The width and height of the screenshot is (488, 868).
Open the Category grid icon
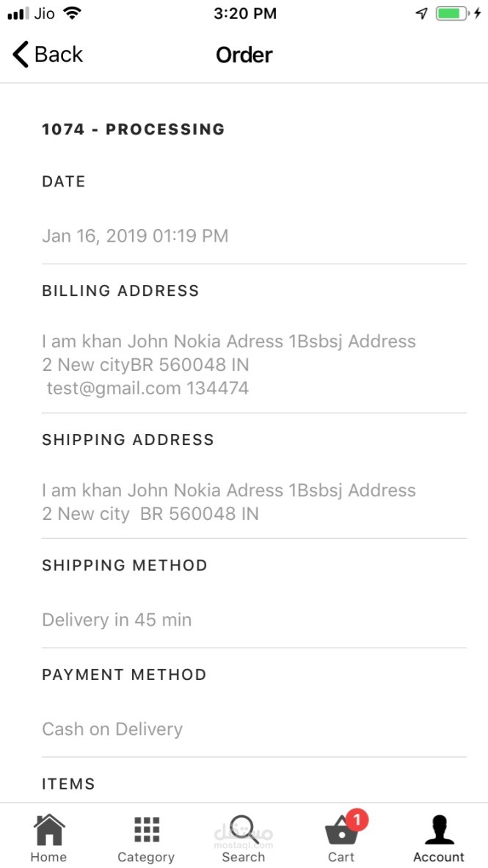(147, 830)
